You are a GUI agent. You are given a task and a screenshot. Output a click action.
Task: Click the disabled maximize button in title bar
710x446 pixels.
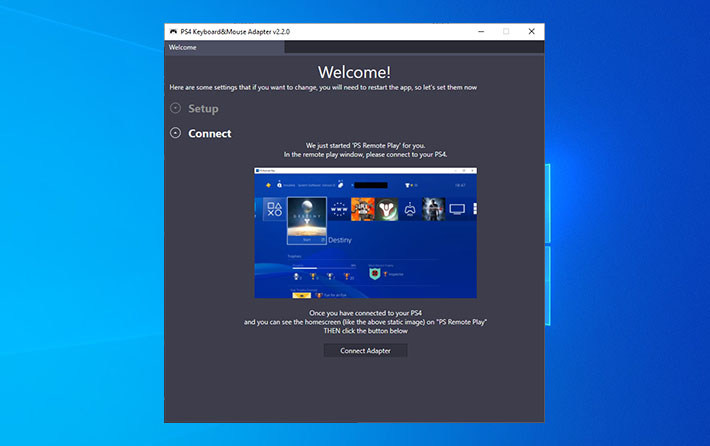tap(506, 31)
